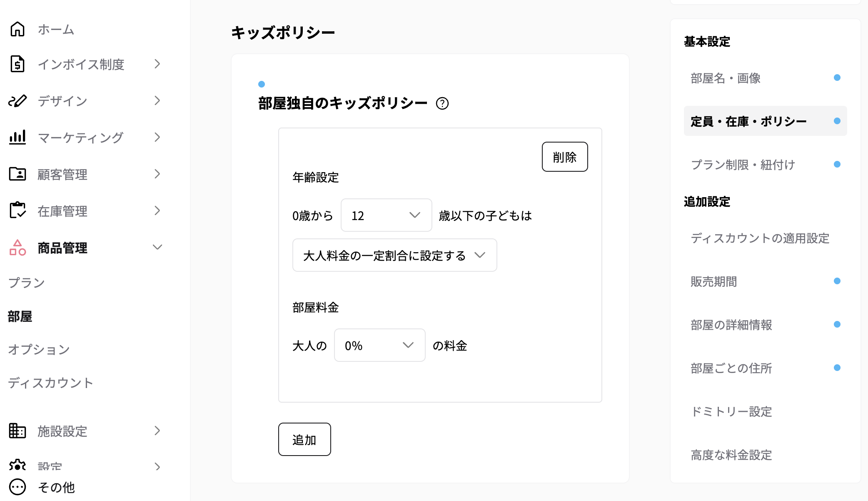
Task: Open the ドミトリー設定 settings entry
Action: 731,412
